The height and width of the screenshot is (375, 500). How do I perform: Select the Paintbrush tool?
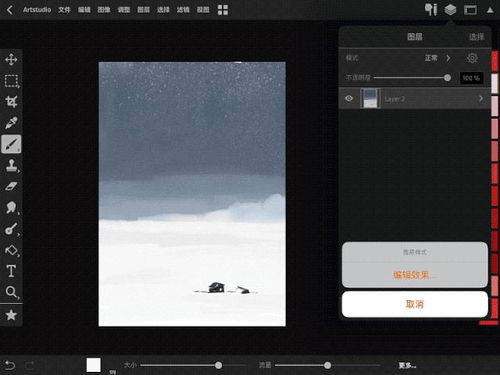[x=11, y=144]
